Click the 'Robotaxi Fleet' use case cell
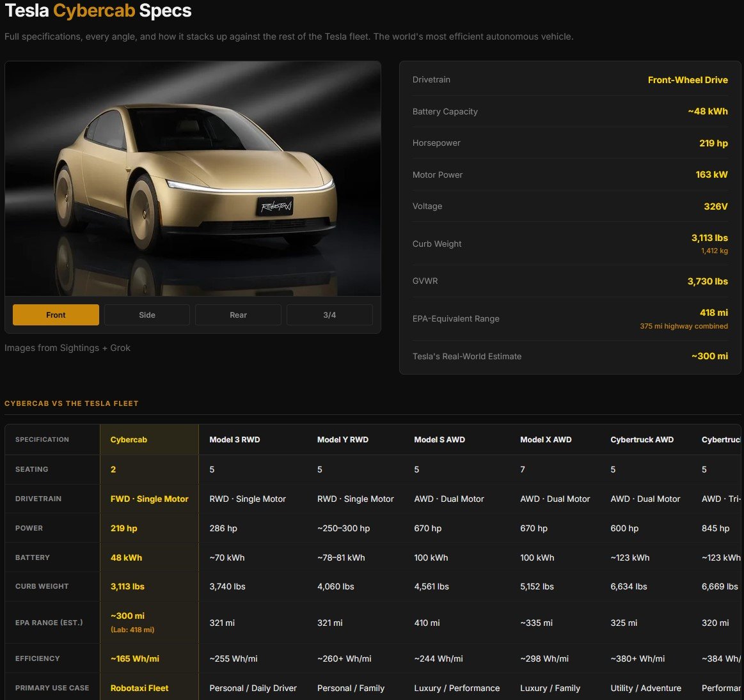Screen dimensions: 744x700 (x=139, y=688)
